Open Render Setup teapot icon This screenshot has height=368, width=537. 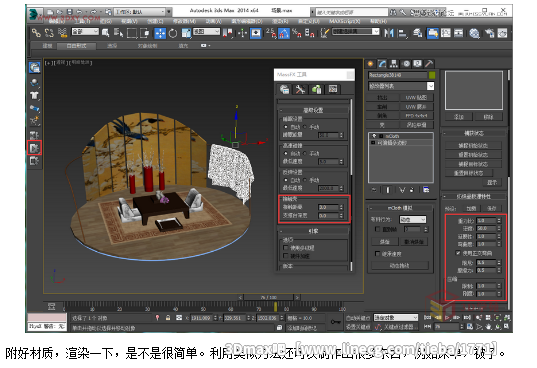(490, 33)
